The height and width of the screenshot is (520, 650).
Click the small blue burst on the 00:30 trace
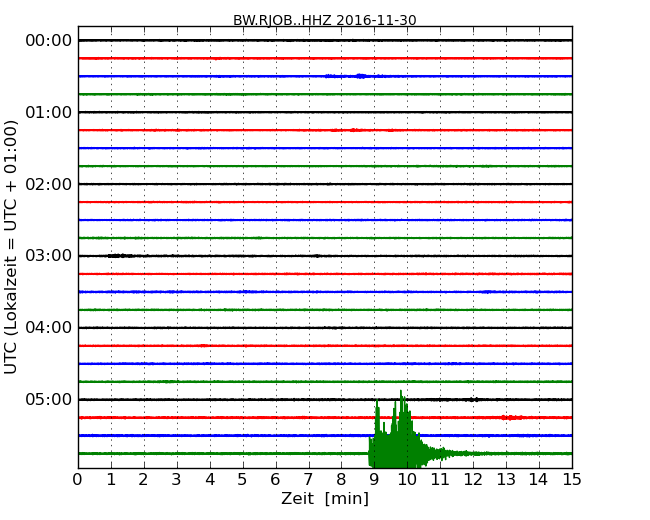[x=360, y=76]
